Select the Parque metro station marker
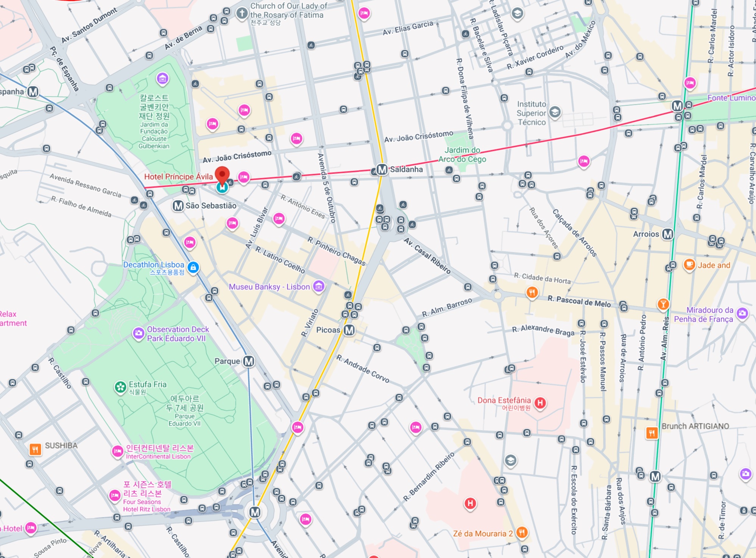Viewport: 756px width, 558px height. pos(249,361)
